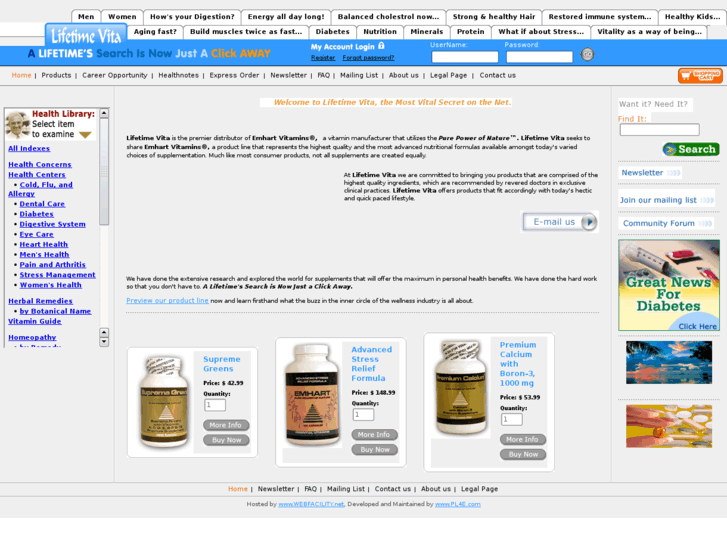The height and width of the screenshot is (545, 727).
Task: Open the Newsletter sidebar link
Action: click(650, 173)
